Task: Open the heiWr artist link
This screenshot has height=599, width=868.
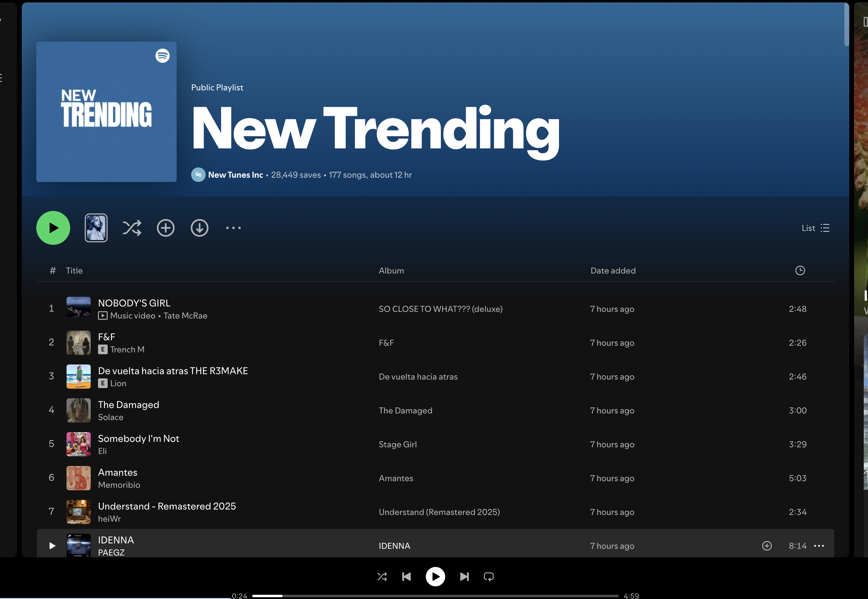Action: [x=109, y=519]
